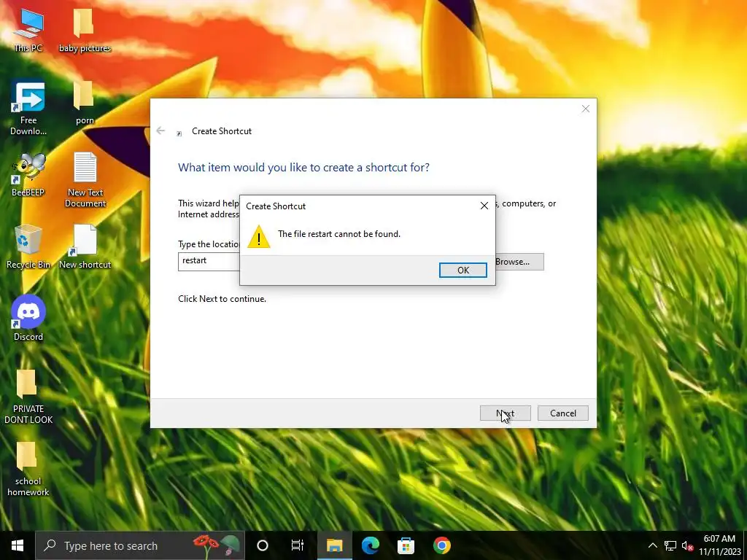The image size is (747, 560).
Task: Open This PC desktop icon
Action: [x=28, y=31]
